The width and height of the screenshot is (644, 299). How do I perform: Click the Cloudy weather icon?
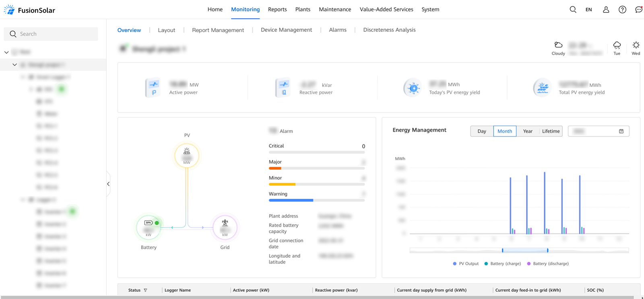[558, 45]
